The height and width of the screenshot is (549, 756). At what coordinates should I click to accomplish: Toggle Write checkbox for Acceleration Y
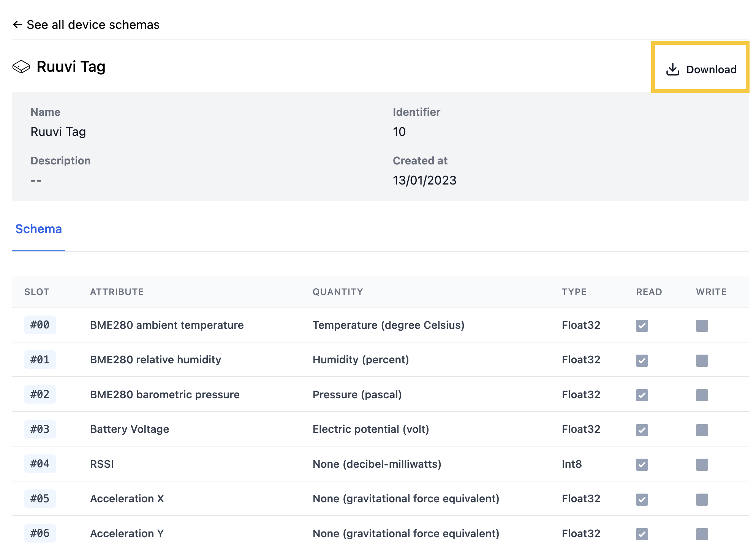(702, 534)
